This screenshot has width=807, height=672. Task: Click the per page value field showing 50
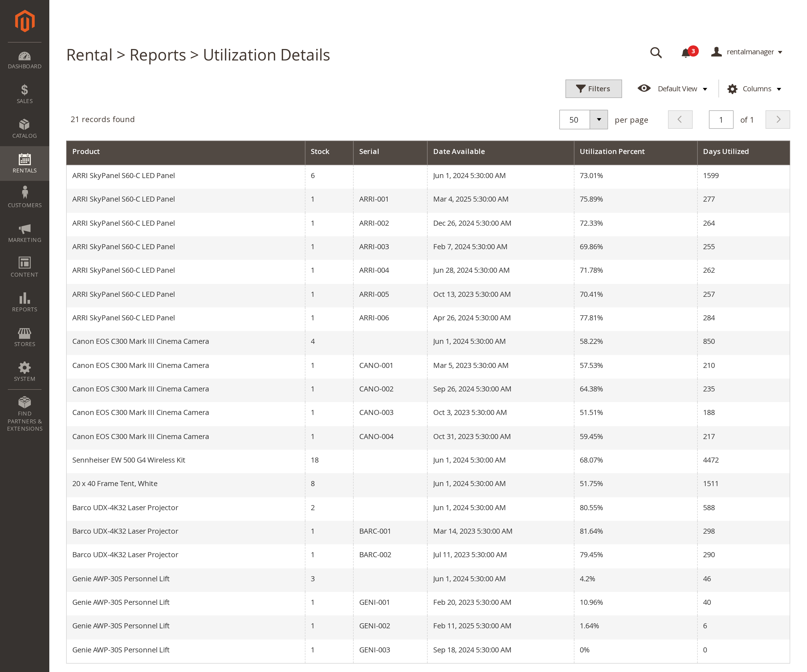point(574,120)
